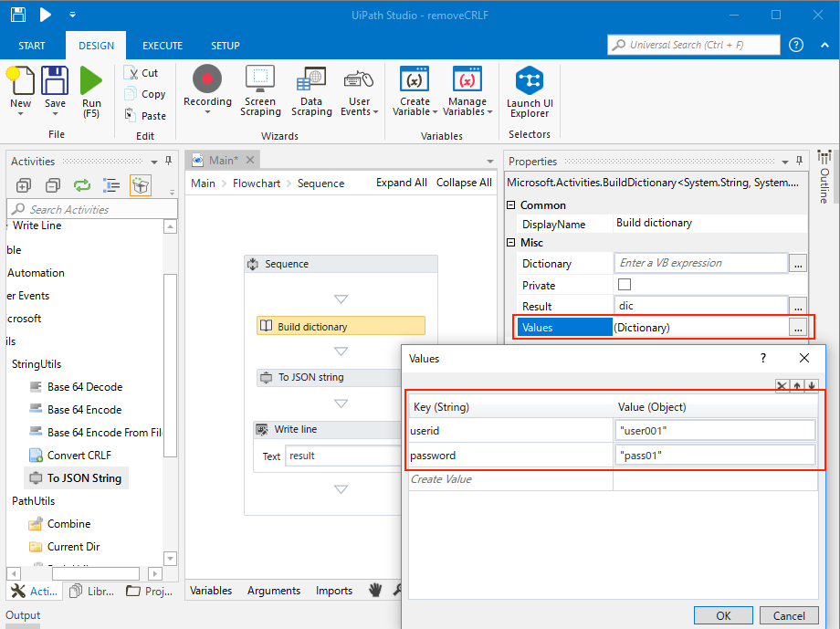This screenshot has width=840, height=629.
Task: Switch to the EXECUTE ribbon tab
Action: click(x=163, y=46)
